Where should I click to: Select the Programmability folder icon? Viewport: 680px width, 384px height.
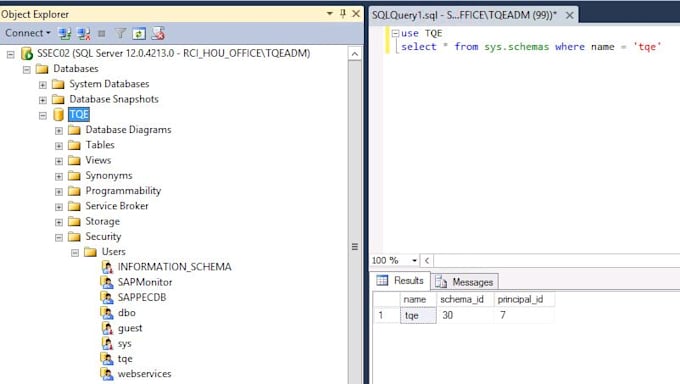(x=75, y=191)
